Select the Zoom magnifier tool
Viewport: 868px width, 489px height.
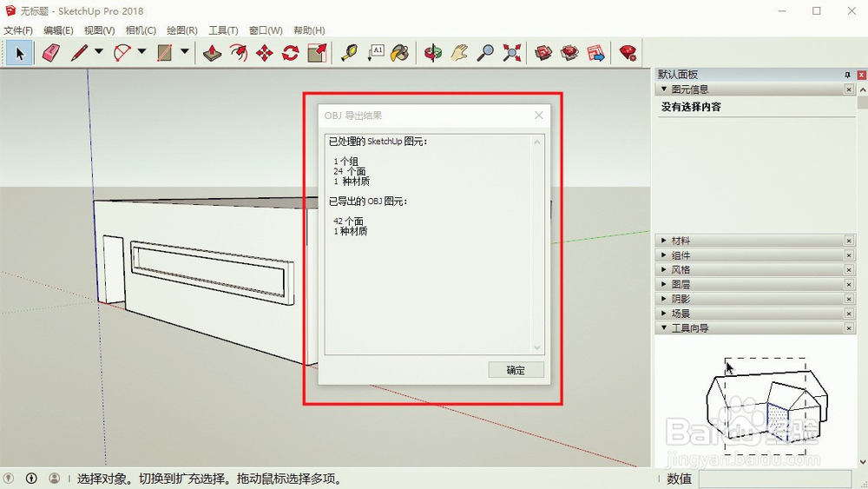point(485,53)
